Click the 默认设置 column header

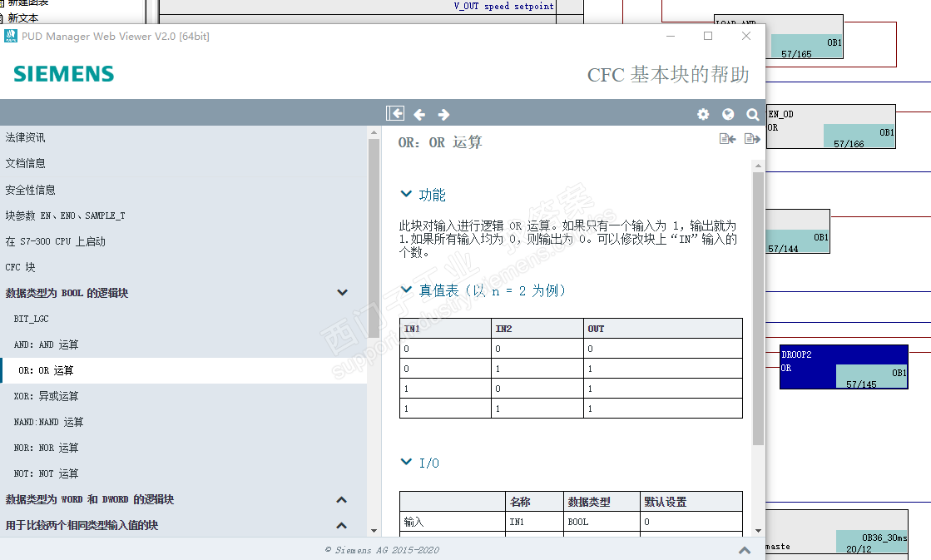pyautogui.click(x=691, y=502)
